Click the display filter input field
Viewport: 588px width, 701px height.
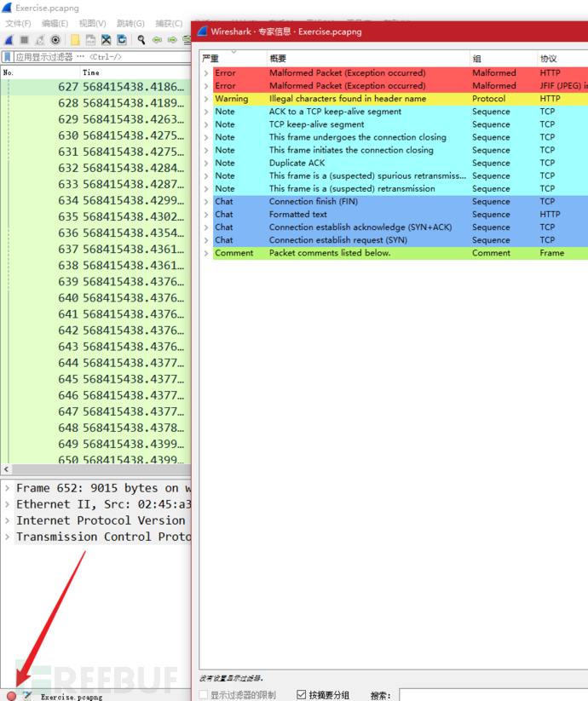[102, 57]
